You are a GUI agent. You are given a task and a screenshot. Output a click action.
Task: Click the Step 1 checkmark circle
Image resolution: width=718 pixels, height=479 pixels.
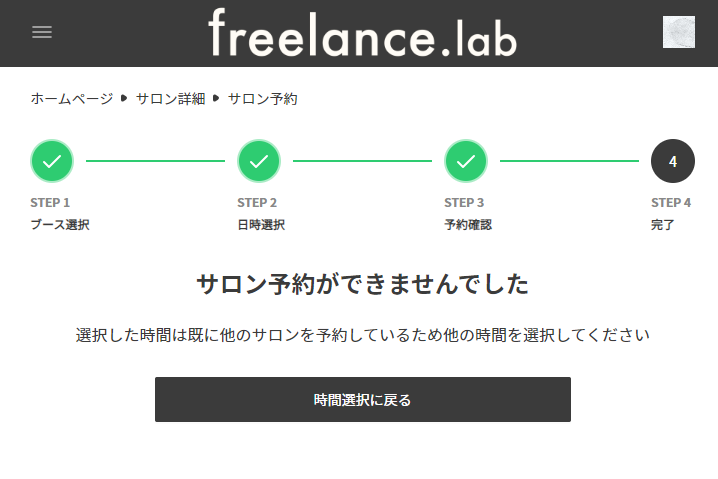(52, 161)
